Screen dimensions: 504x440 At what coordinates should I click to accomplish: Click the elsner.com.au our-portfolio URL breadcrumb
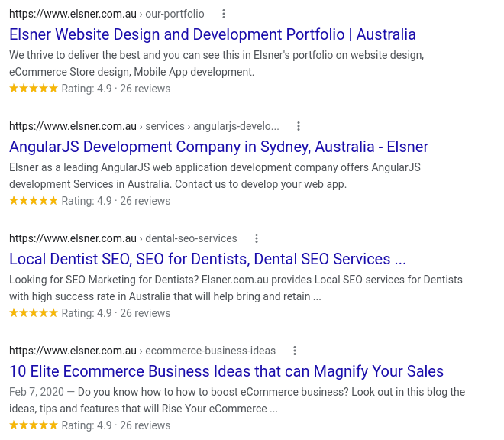click(107, 14)
